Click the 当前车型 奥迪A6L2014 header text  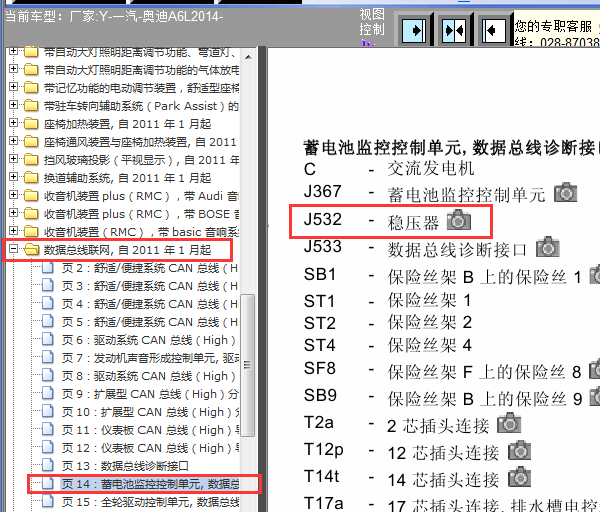114,16
